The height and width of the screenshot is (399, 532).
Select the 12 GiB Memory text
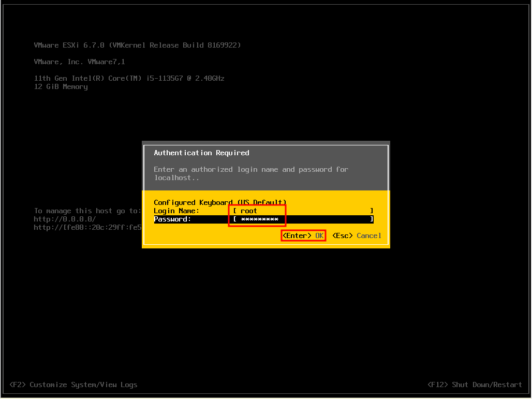(61, 87)
